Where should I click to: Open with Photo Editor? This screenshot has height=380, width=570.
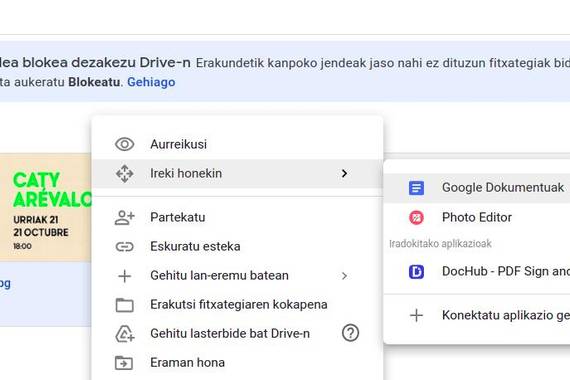pos(477,217)
